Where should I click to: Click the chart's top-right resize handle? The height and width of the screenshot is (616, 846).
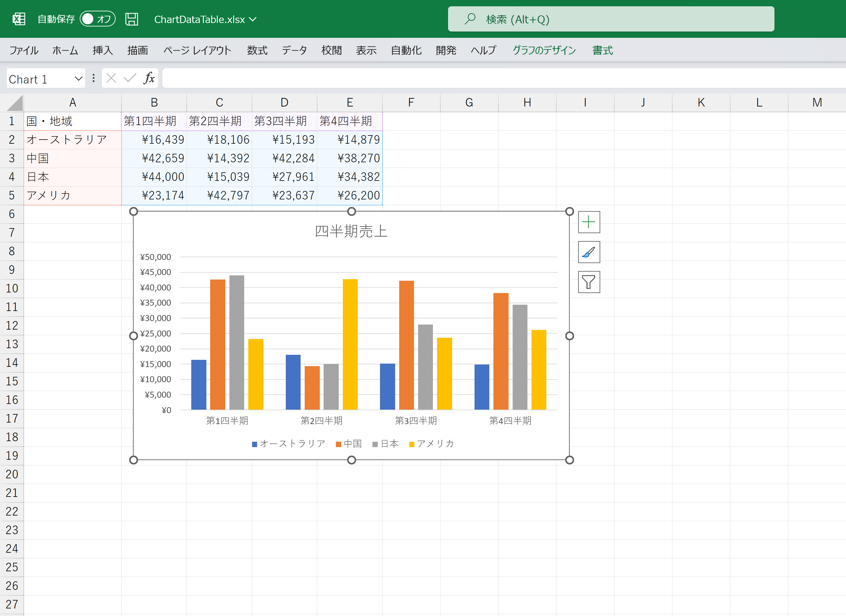569,211
